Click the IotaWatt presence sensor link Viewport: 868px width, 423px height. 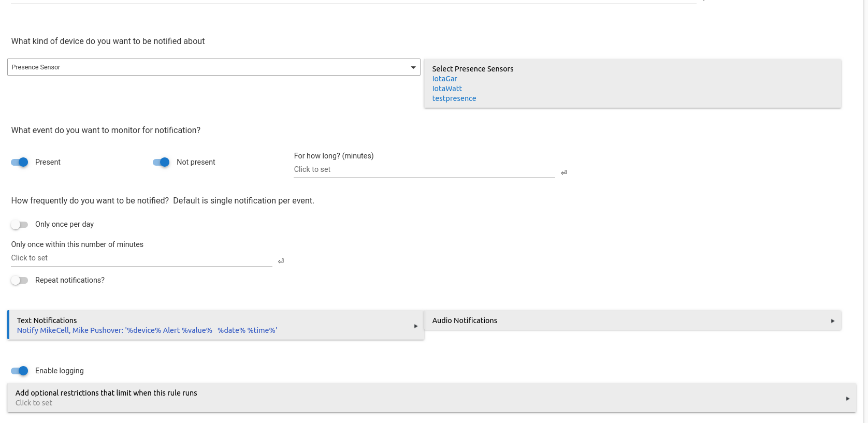(447, 89)
